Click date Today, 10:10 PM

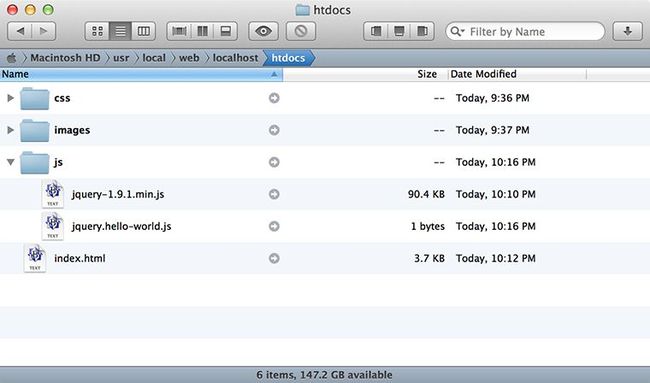click(x=496, y=194)
